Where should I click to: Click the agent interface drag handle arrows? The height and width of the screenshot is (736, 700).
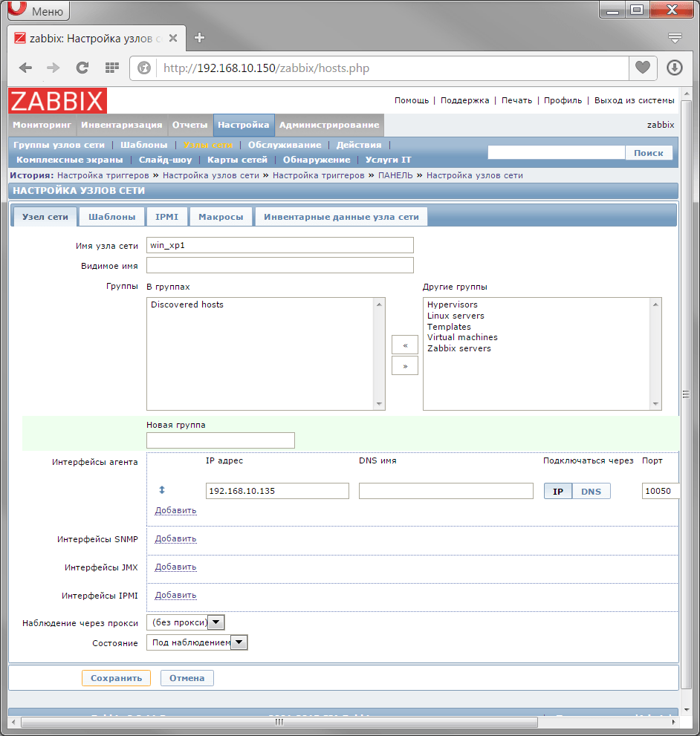(x=162, y=490)
